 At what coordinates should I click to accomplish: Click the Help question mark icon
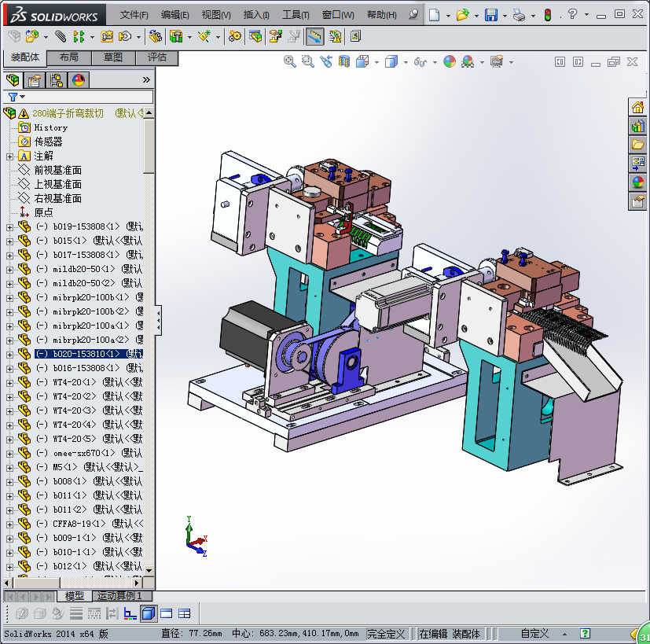[x=572, y=14]
